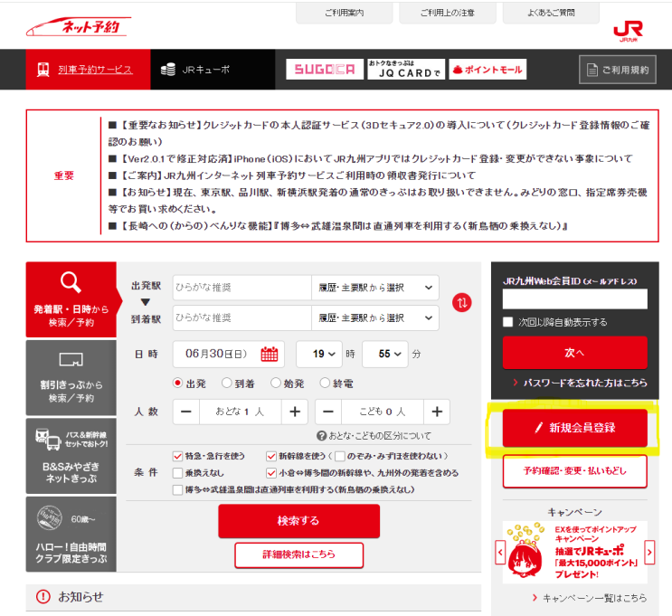The image size is (672, 616).
Task: Select B&Sみやざきネットきっぷ sidebar tab
Action: (x=71, y=456)
